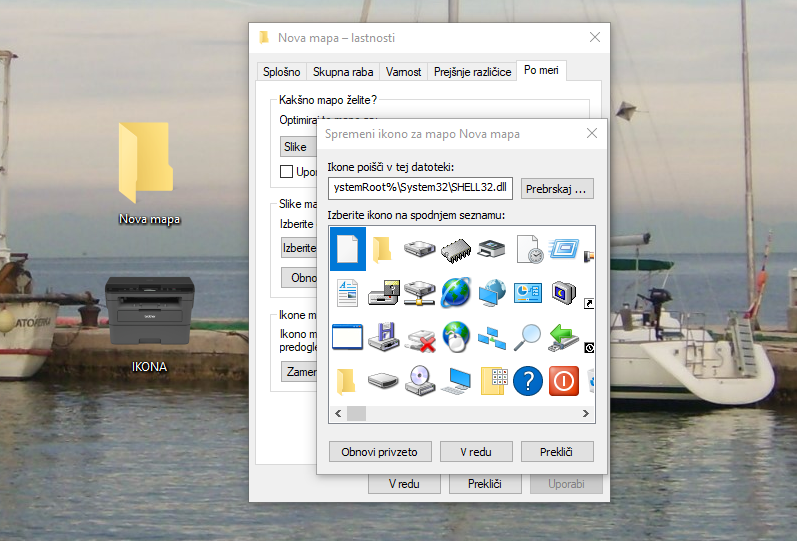Click the Prebrskaj button
797x541 pixels.
click(557, 188)
